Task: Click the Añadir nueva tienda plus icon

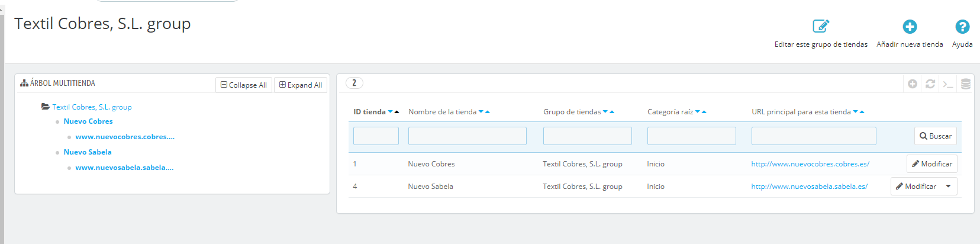Action: [910, 27]
